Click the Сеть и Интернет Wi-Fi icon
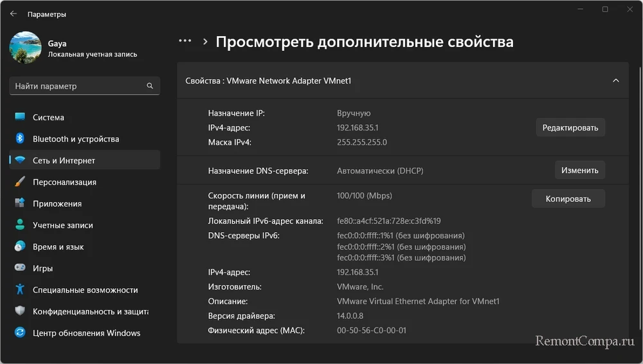643x364 pixels. tap(20, 160)
